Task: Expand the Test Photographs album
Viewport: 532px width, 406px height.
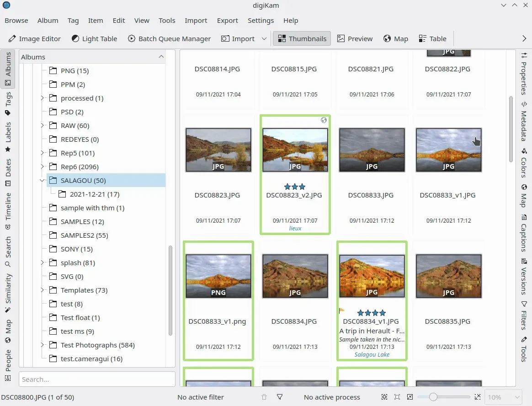Action: click(x=42, y=345)
